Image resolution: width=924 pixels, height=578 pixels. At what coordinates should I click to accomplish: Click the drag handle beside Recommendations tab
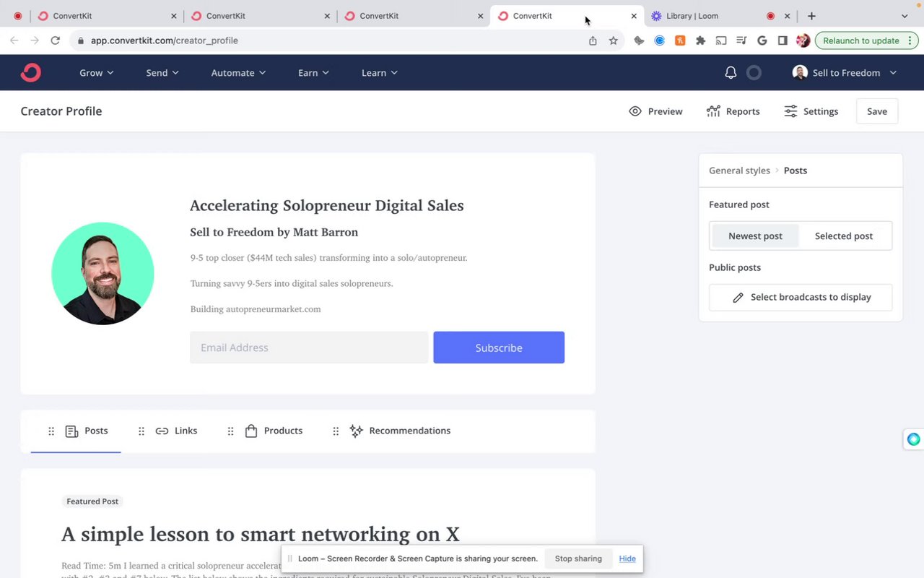click(336, 431)
